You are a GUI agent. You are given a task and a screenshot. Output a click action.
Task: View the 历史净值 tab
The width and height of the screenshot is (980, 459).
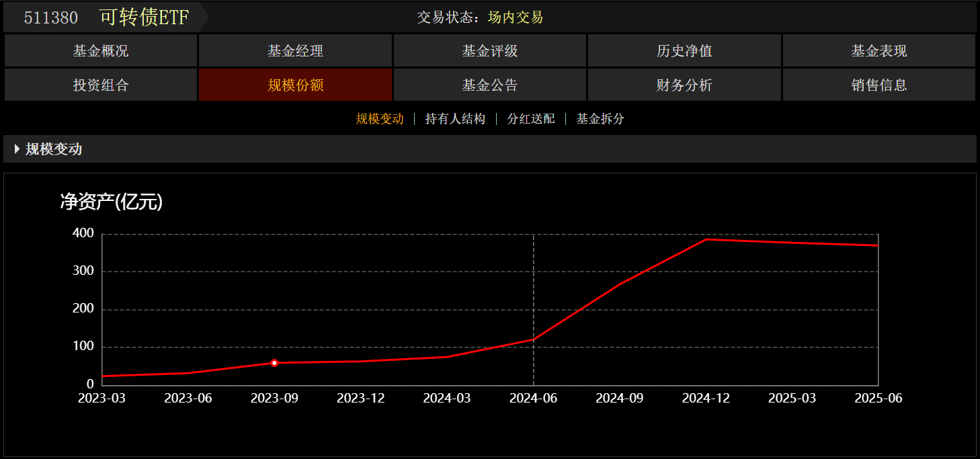pyautogui.click(x=684, y=51)
